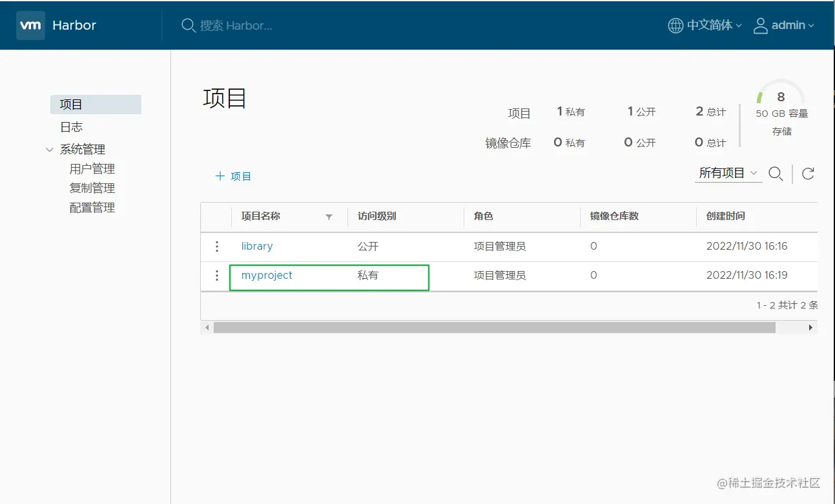Open the action menu for library row
The image size is (835, 504).
click(x=217, y=246)
